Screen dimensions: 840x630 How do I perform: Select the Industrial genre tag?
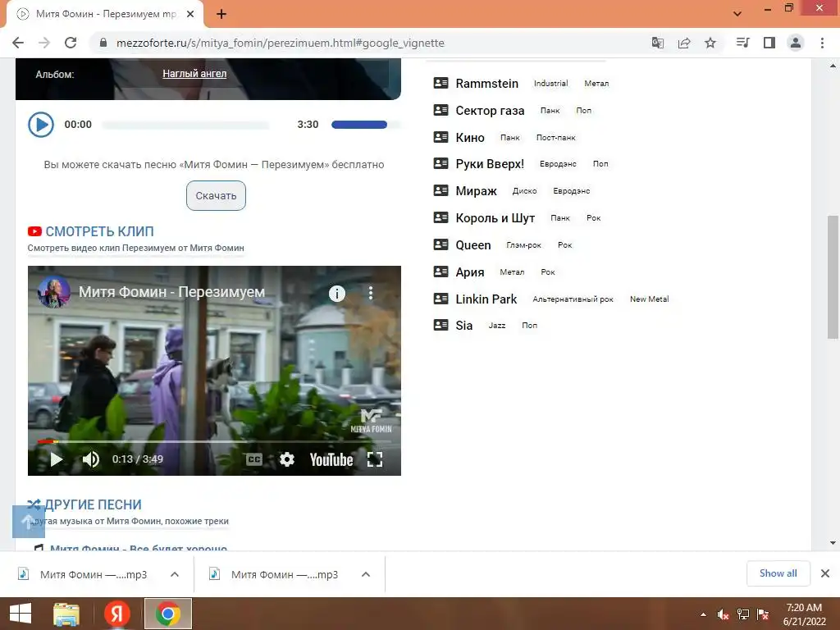pos(550,83)
